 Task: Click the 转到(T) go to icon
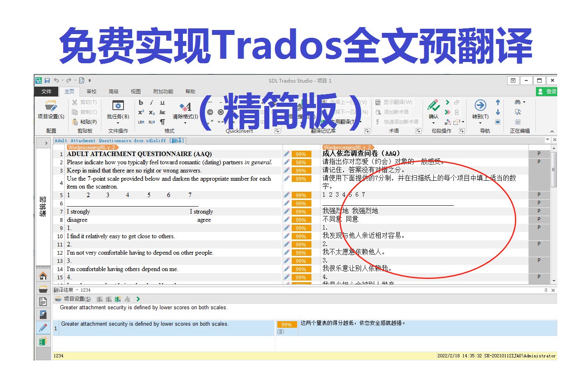click(480, 105)
